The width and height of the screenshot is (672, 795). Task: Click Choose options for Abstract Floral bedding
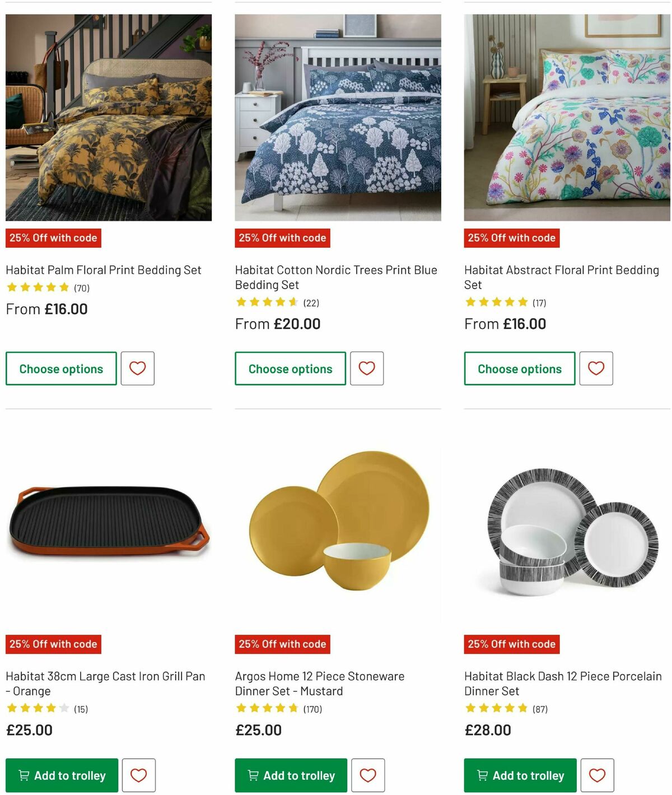(x=519, y=369)
